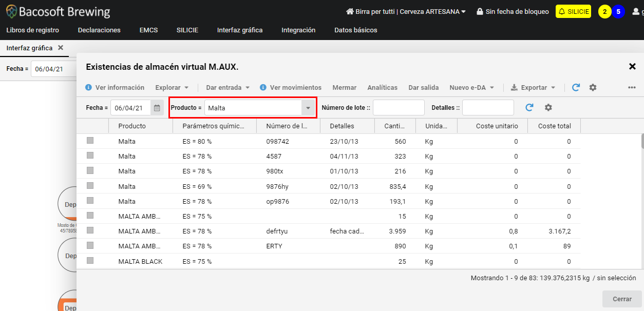
Task: Click the Cerrar button
Action: [622, 299]
